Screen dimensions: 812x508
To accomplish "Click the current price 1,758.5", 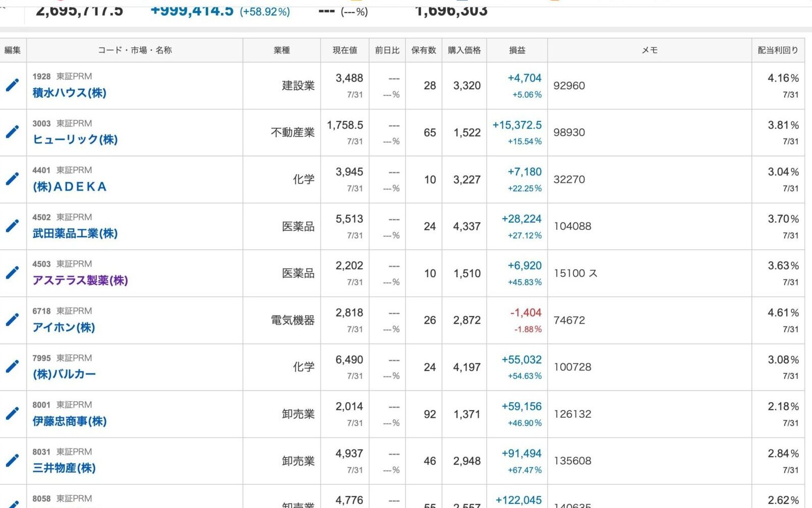I will click(x=345, y=125).
